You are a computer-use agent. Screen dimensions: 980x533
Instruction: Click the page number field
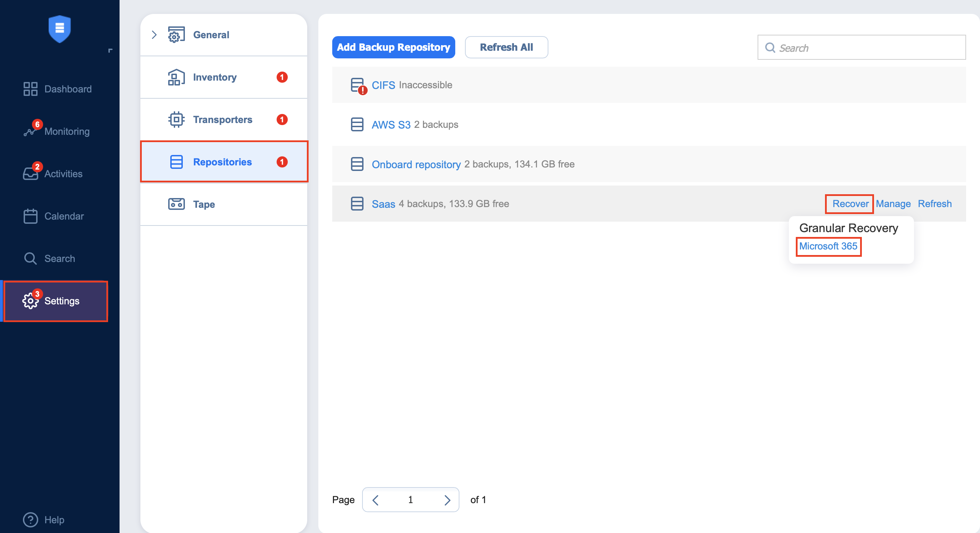pyautogui.click(x=410, y=500)
